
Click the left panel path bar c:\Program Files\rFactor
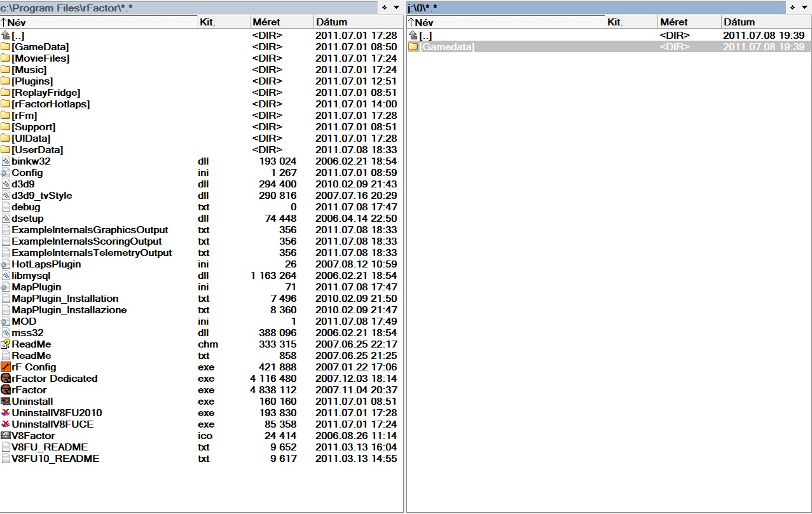tap(189, 8)
